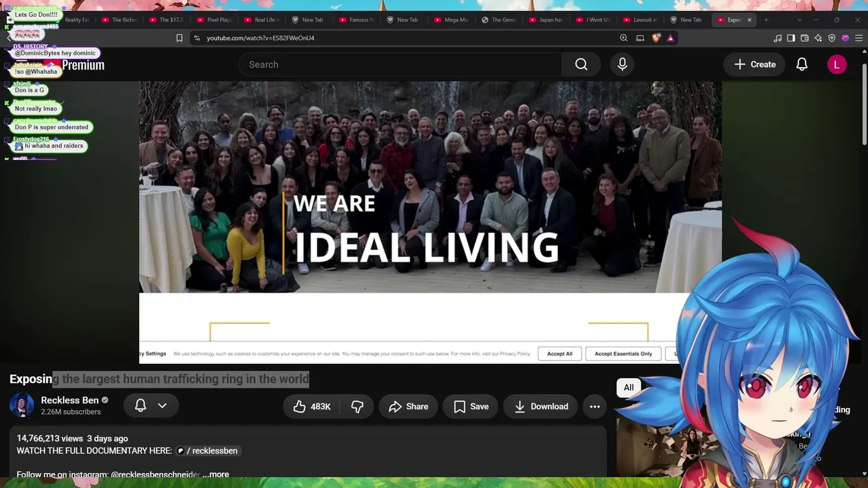This screenshot has height=488, width=868.
Task: Switch to the Mega Mar tab
Action: [x=452, y=20]
